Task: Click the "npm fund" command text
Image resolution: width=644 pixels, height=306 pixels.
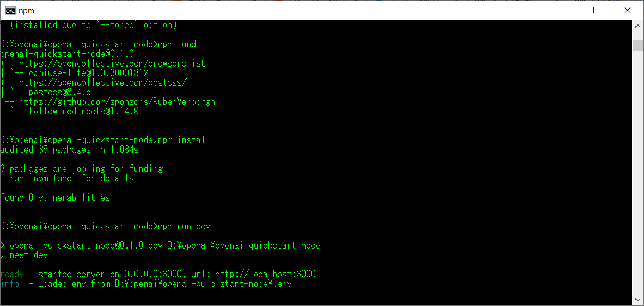Action: click(177, 44)
